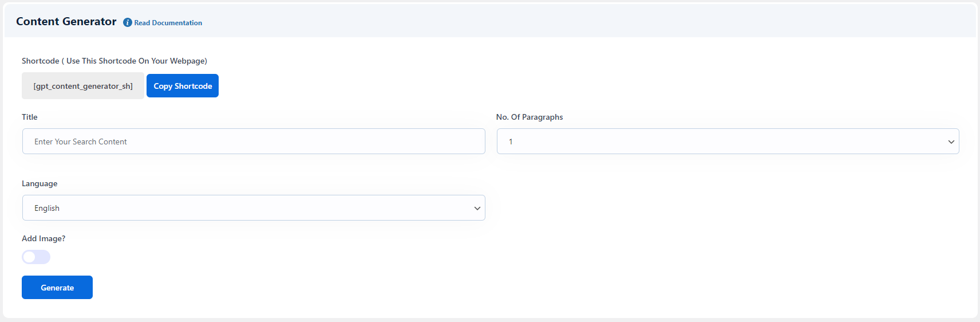Focus the Enter Your Search Content field
Screen dimensions: 980x322
tap(254, 142)
